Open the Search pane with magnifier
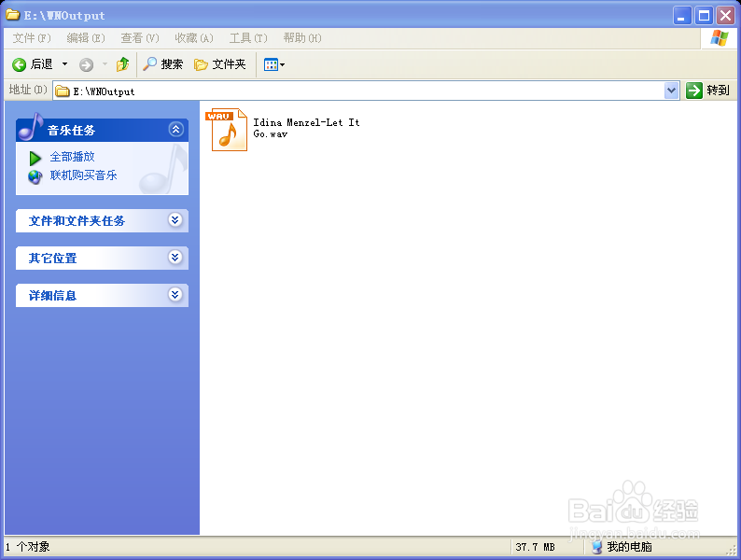Screen dimensions: 741x560 coord(162,64)
